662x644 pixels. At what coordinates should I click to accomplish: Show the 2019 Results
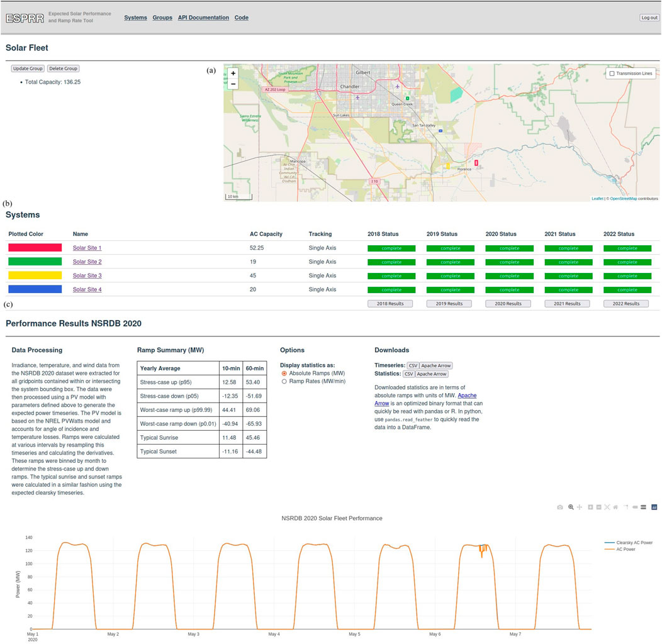449,304
